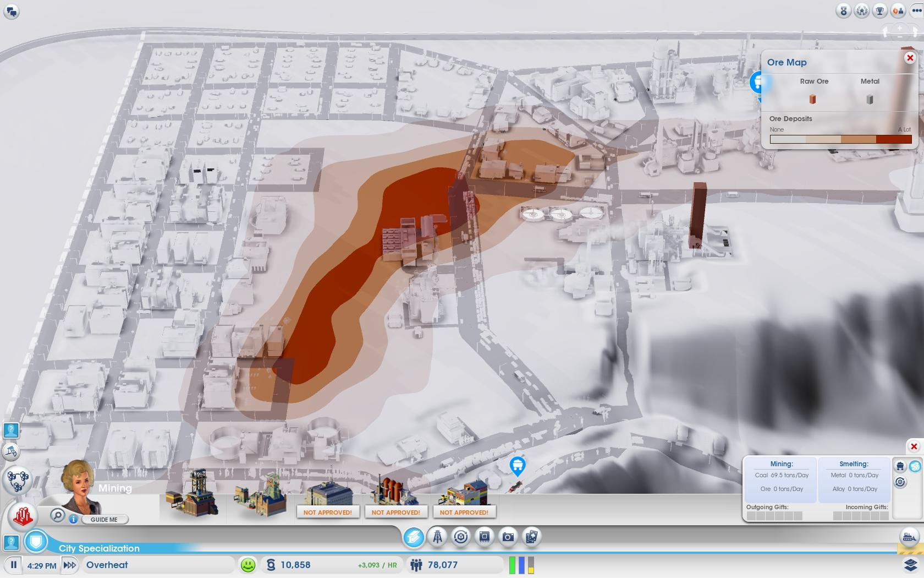Viewport: 924px width, 578px height.
Task: Open the camera screenshot tool
Action: coord(508,537)
